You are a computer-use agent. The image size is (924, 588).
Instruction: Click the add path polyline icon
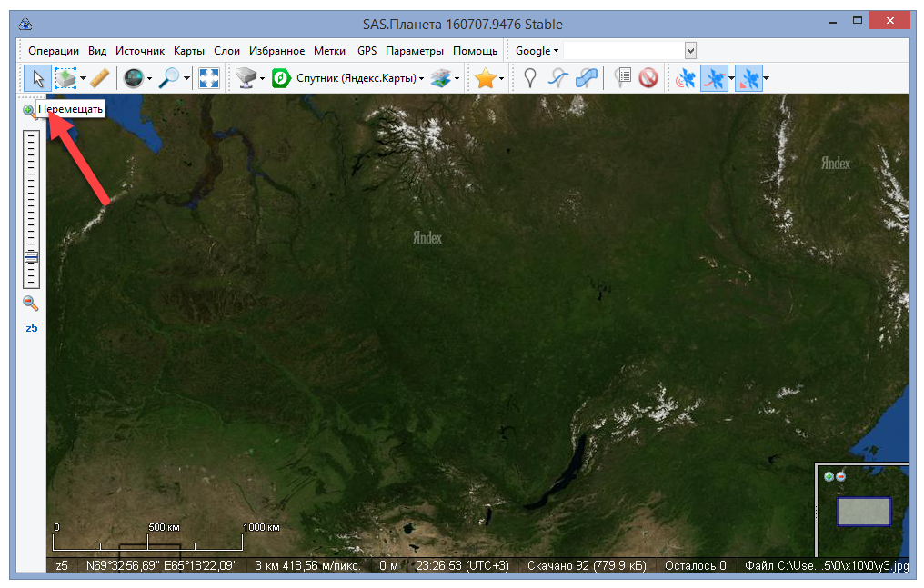[x=558, y=79]
